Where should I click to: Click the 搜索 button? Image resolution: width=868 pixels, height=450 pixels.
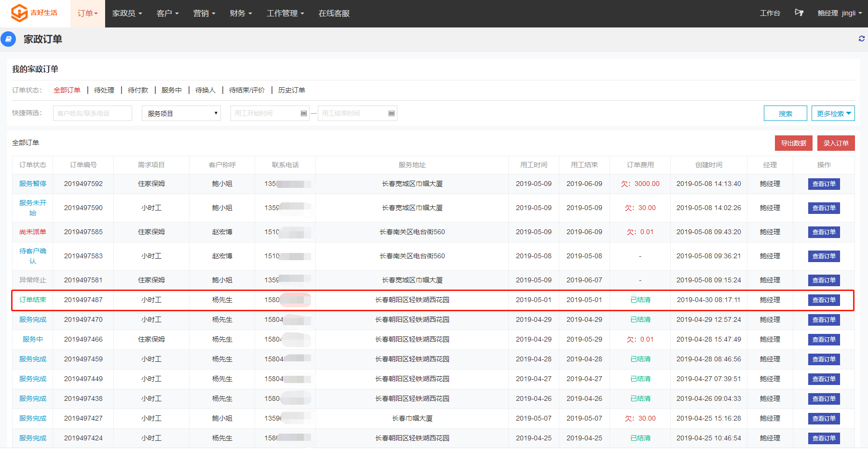pyautogui.click(x=786, y=113)
